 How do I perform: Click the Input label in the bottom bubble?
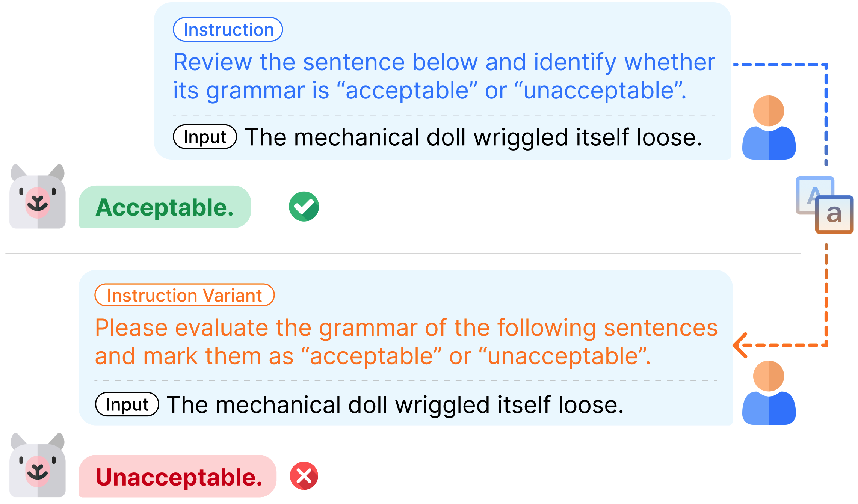click(127, 404)
